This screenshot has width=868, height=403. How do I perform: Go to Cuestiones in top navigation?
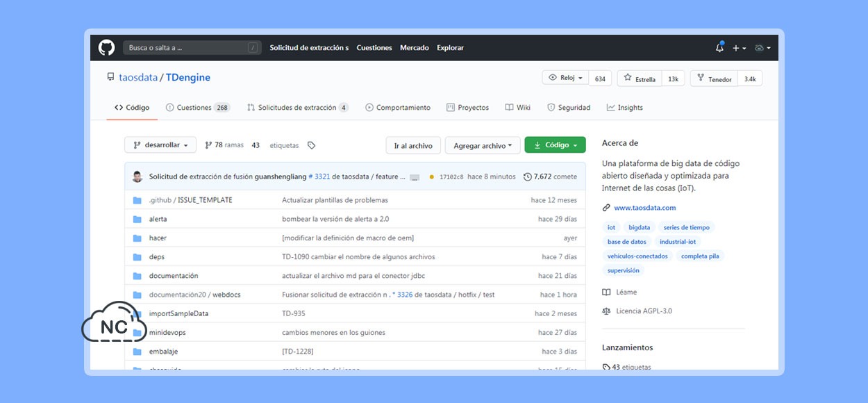point(374,48)
